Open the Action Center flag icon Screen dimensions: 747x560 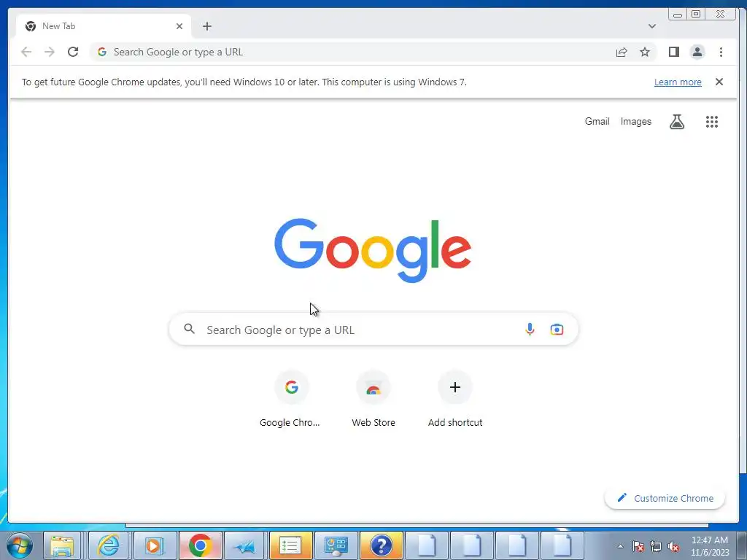[638, 547]
